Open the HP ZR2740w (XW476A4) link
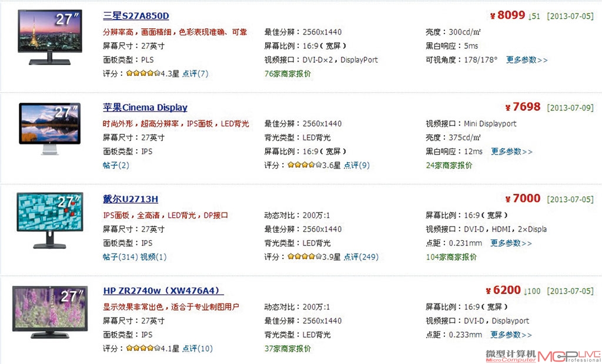 tap(163, 291)
